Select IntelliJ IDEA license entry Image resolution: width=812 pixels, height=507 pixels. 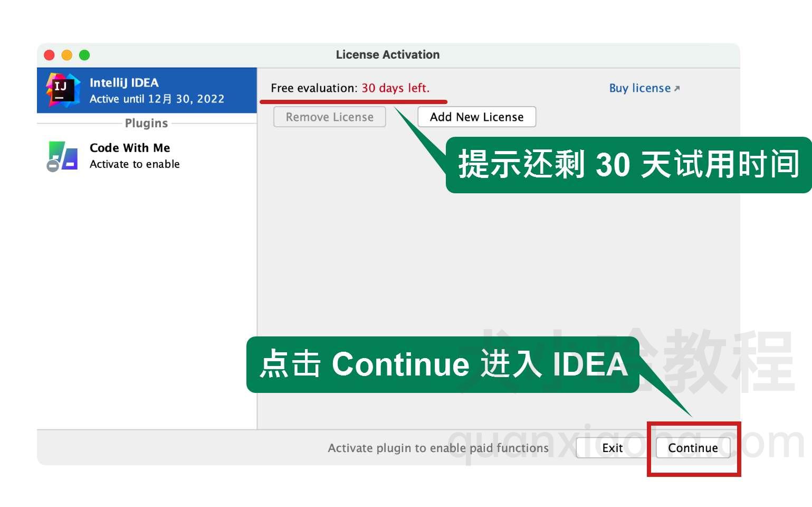point(147,90)
